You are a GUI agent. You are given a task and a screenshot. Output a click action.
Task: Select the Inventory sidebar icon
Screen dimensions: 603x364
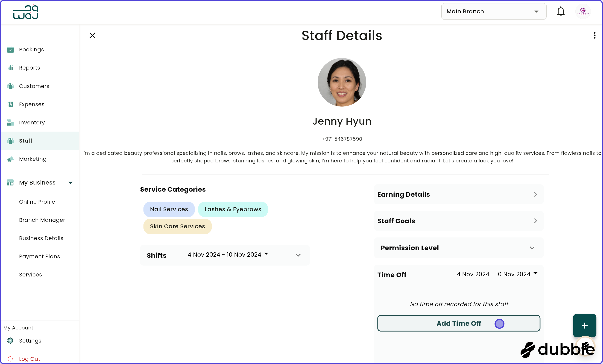tap(10, 122)
